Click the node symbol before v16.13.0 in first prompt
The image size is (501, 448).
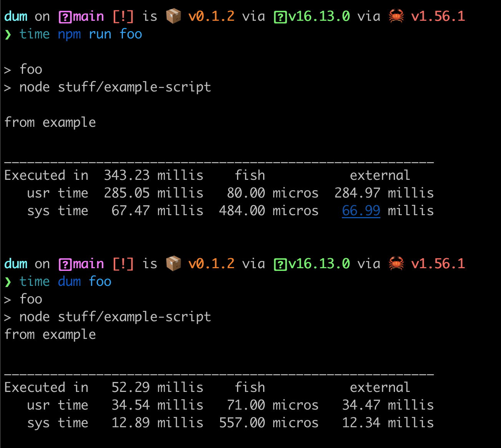click(x=280, y=17)
